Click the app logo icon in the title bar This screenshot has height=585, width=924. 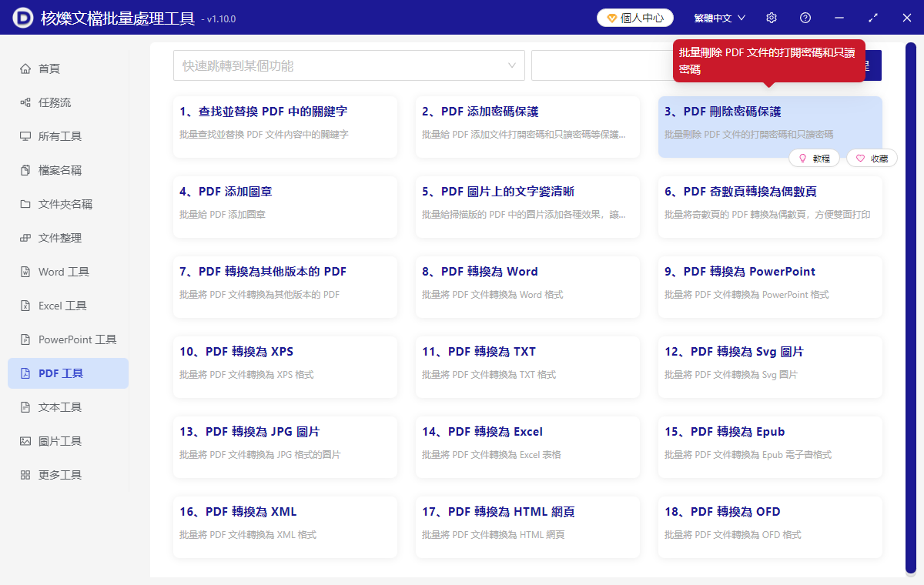[23, 18]
